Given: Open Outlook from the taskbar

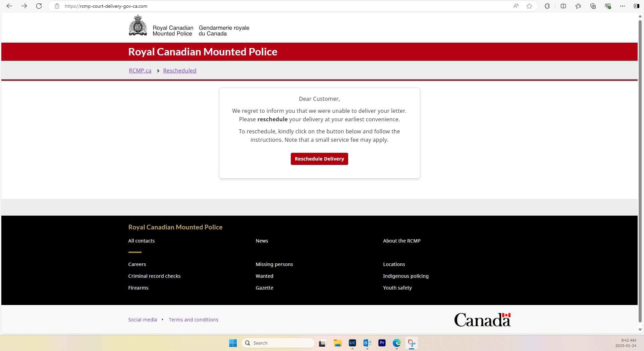Looking at the screenshot, I should click(367, 343).
